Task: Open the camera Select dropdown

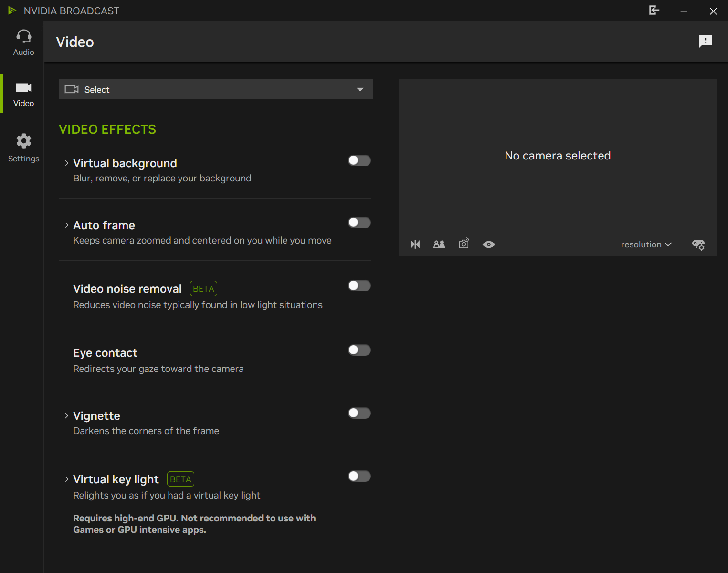Action: [x=215, y=89]
